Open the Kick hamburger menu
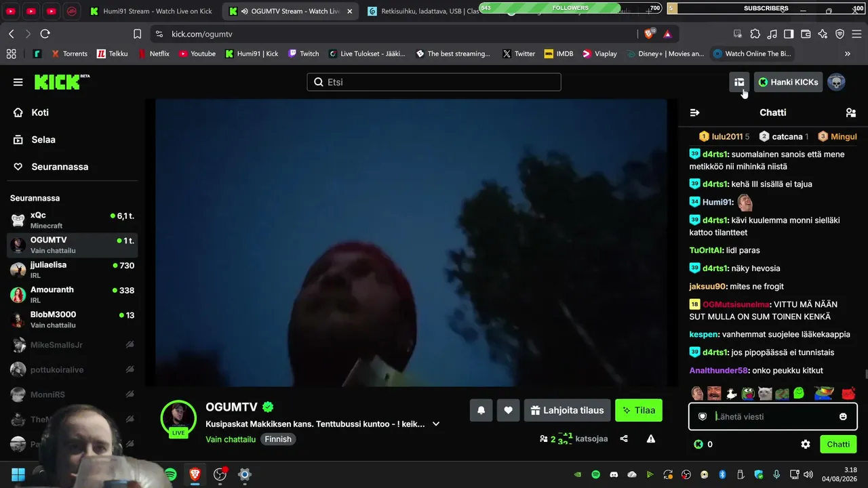This screenshot has width=868, height=488. pos(18,82)
